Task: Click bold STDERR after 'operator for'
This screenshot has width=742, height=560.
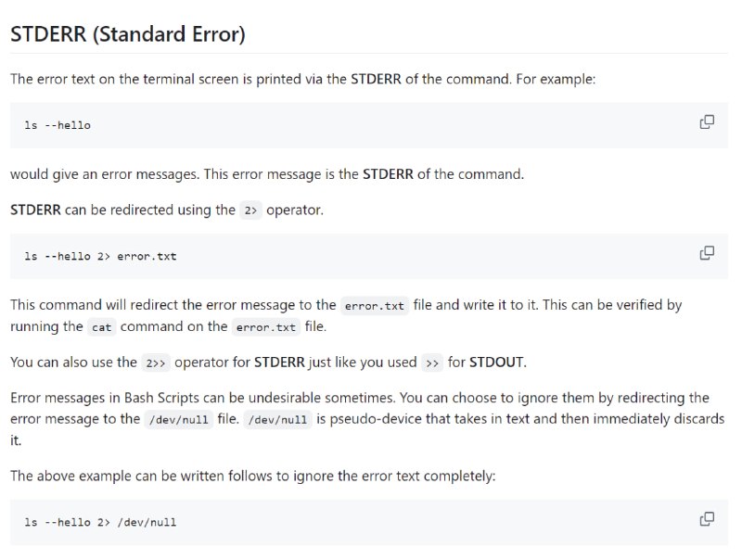Action: [279, 363]
